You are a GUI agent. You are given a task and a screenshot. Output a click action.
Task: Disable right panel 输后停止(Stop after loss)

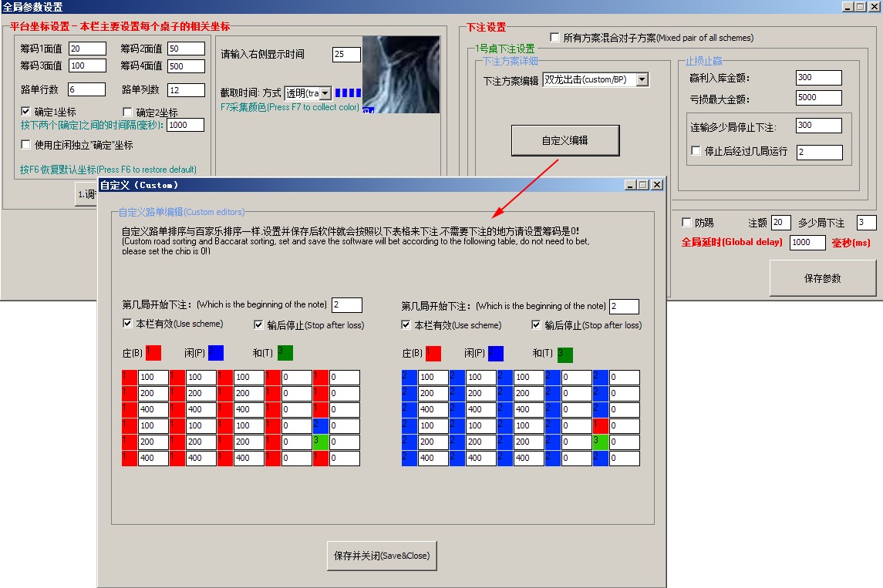pyautogui.click(x=537, y=324)
